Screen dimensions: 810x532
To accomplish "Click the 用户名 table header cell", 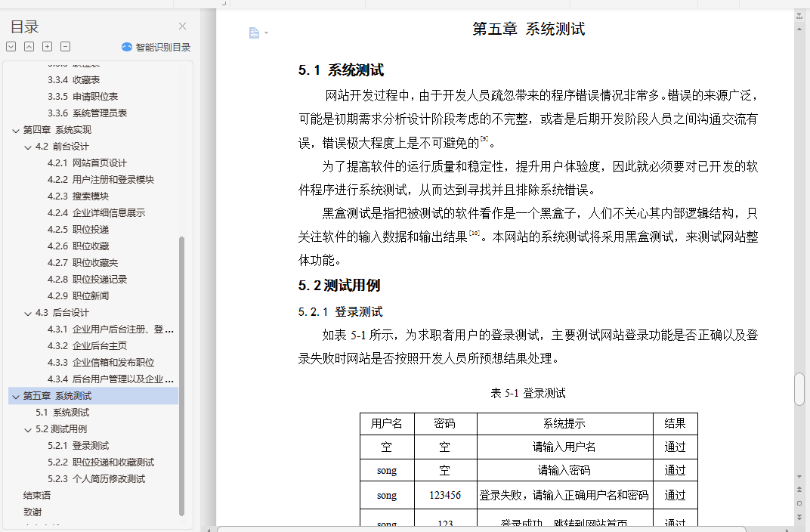I will (x=386, y=423).
